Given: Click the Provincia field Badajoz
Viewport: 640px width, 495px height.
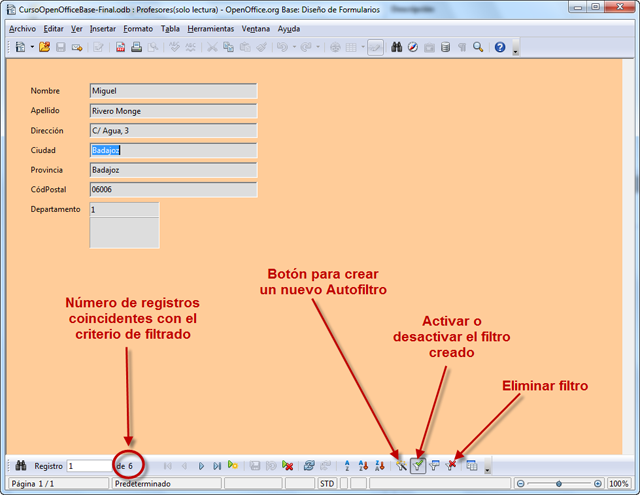Looking at the screenshot, I should point(173,170).
